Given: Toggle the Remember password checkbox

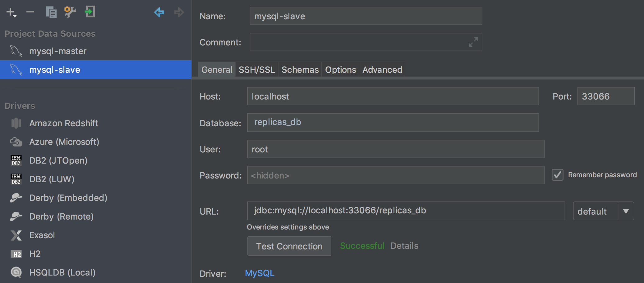Looking at the screenshot, I should tap(557, 175).
